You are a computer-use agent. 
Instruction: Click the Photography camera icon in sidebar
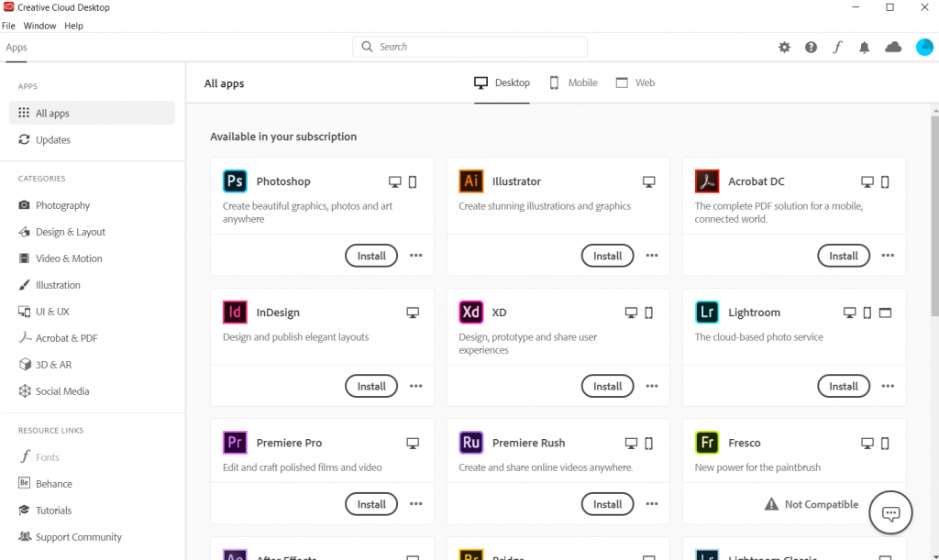pos(24,205)
